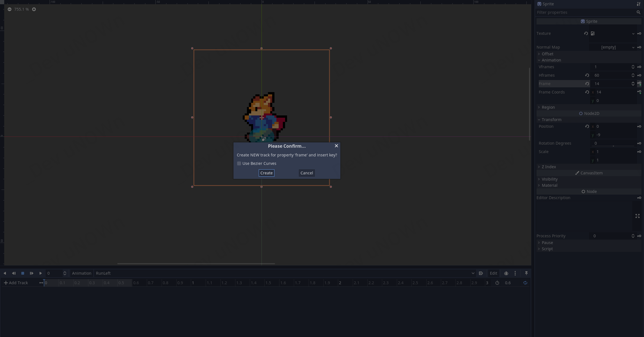The height and width of the screenshot is (337, 644).
Task: Enable Use Bezier Curves checkbox
Action: (239, 163)
